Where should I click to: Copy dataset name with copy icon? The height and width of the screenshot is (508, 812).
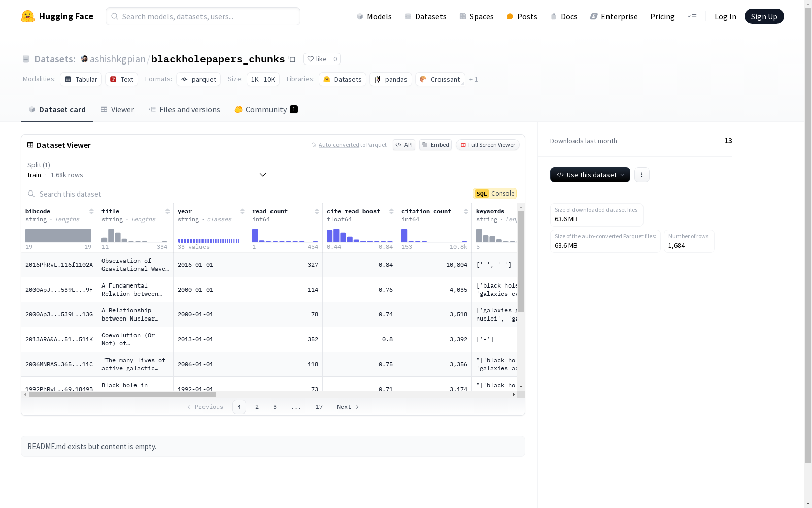pyautogui.click(x=292, y=59)
